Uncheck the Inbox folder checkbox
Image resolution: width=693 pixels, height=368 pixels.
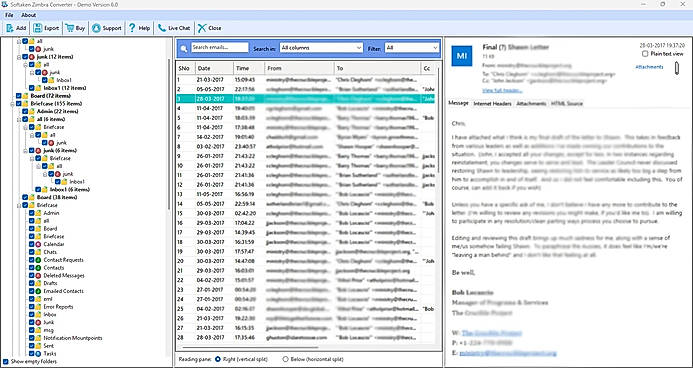coord(32,315)
